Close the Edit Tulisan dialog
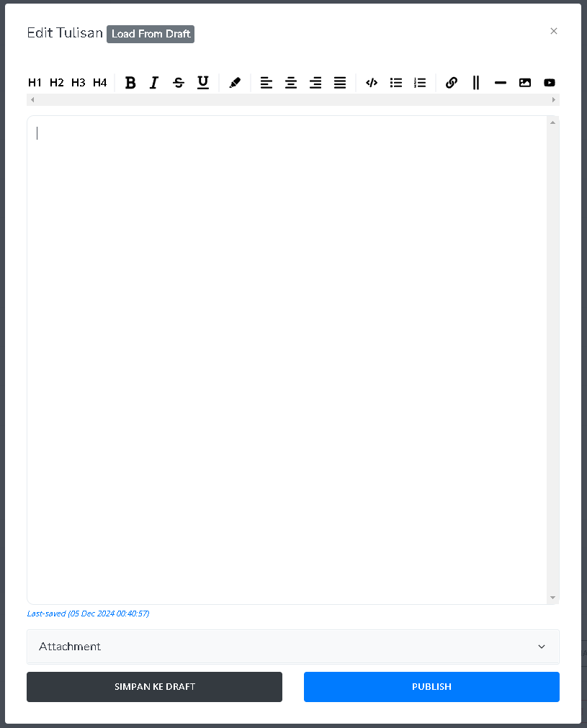This screenshot has width=587, height=728. tap(554, 31)
